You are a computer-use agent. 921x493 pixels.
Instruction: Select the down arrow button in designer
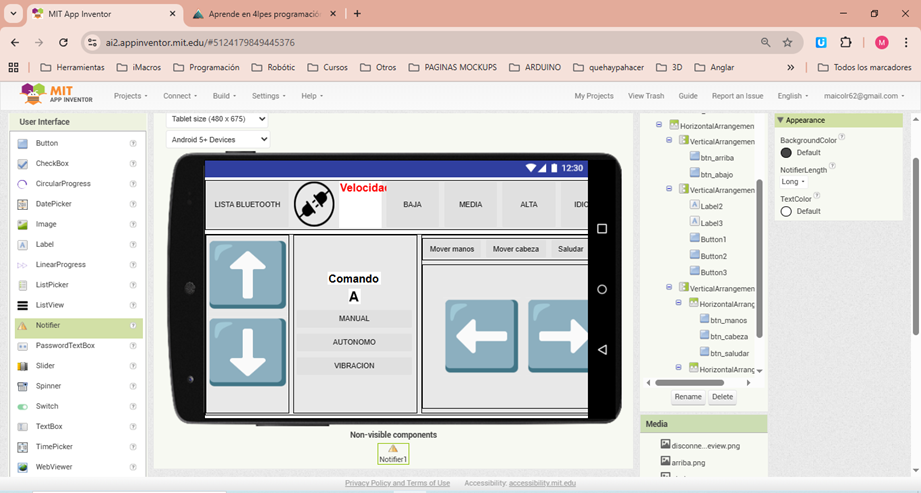click(247, 352)
